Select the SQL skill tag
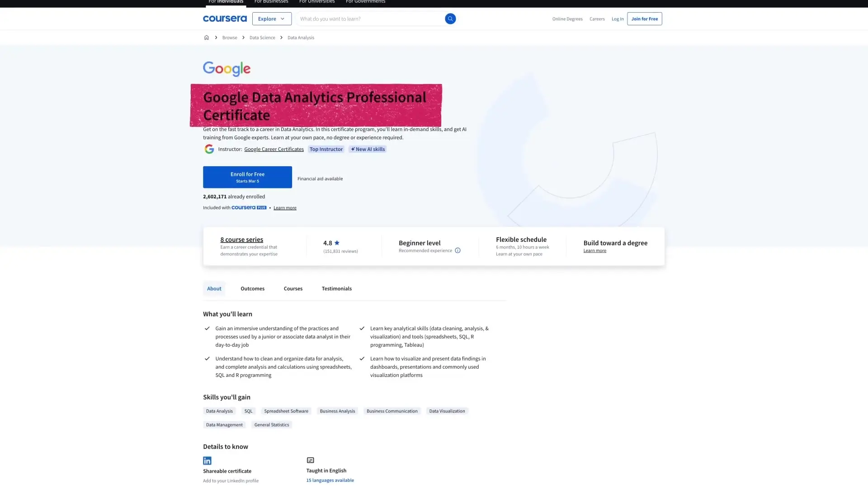 [248, 411]
